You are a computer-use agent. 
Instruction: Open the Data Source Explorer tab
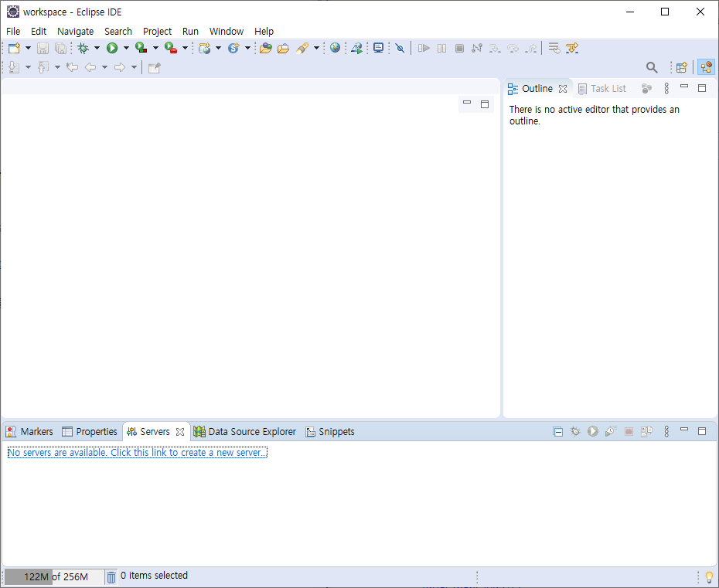point(245,432)
